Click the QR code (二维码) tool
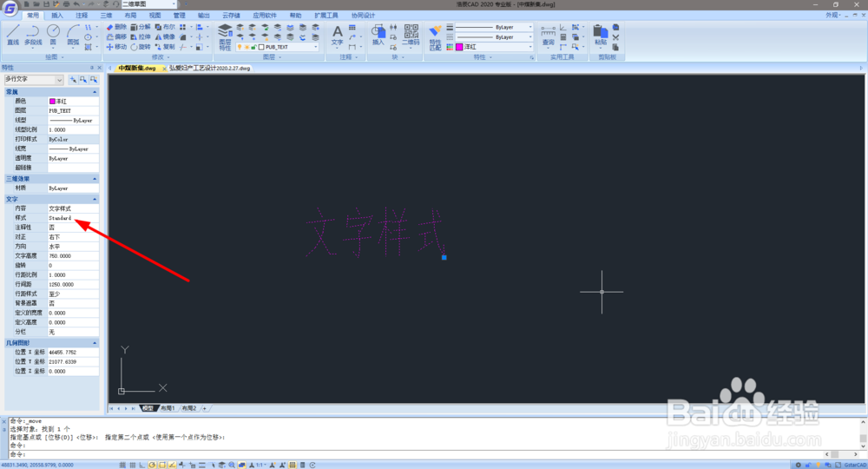868x469 pixels. pos(411,35)
